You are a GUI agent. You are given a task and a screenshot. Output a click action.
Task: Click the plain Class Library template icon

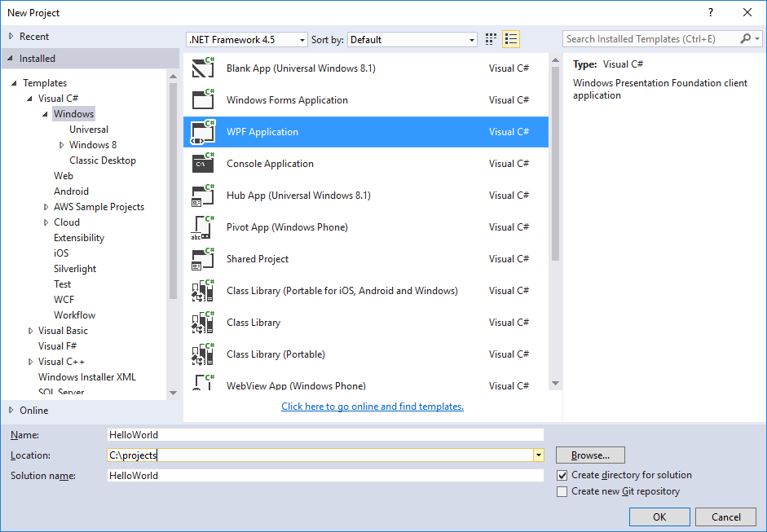203,323
